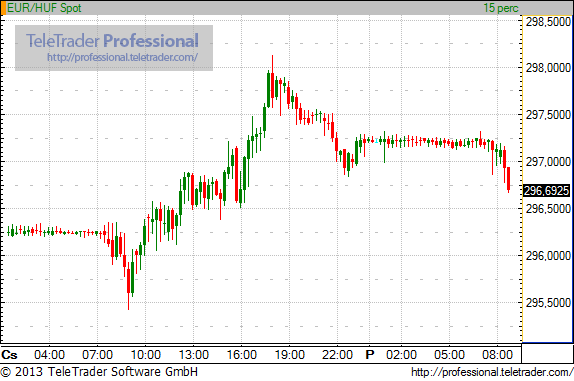
Task: Click the empty box right of the time axis
Action: coord(547,354)
